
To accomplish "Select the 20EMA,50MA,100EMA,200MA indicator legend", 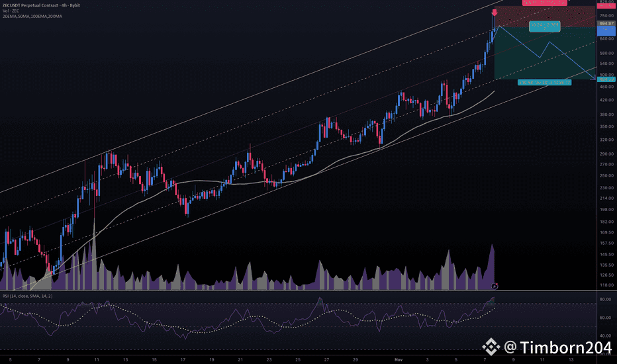I will pyautogui.click(x=32, y=16).
